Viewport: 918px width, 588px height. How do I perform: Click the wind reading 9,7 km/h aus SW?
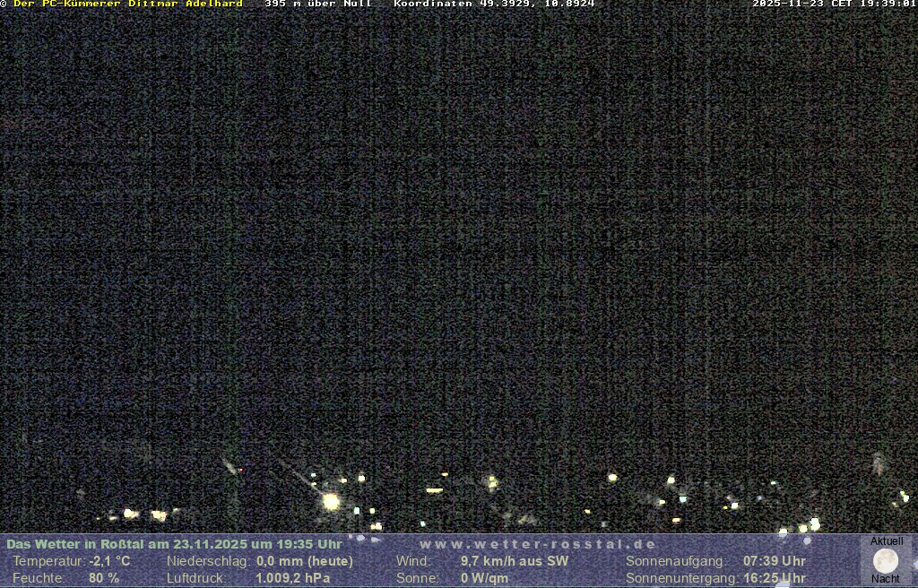point(515,561)
